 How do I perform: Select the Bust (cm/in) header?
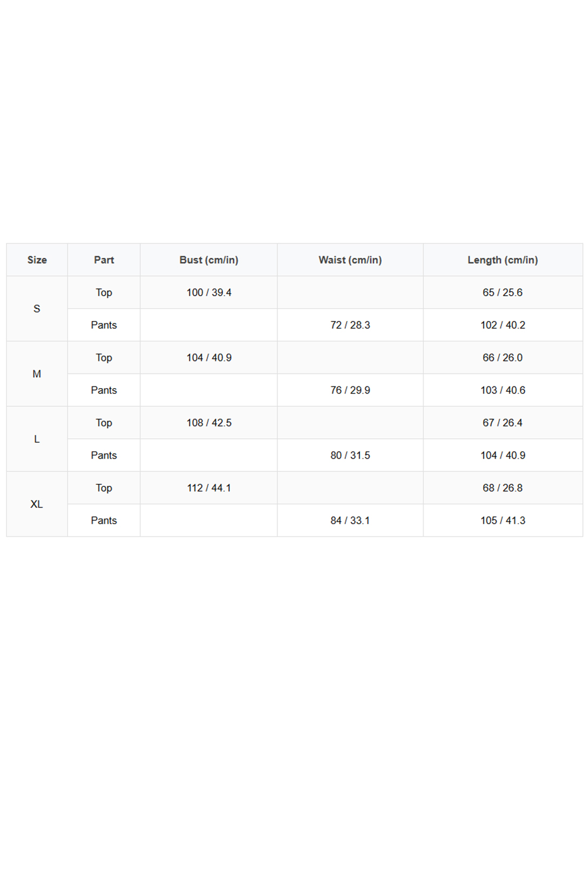tap(209, 260)
